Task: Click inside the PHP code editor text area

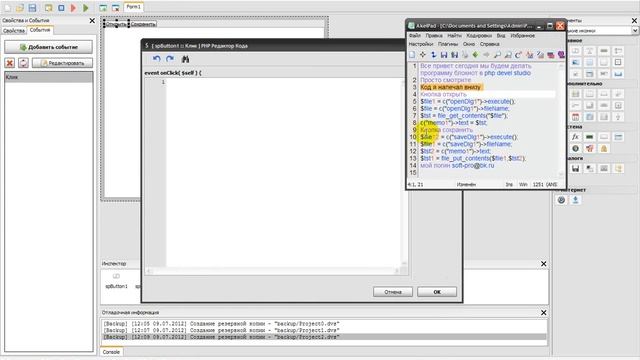Action: coord(284,171)
